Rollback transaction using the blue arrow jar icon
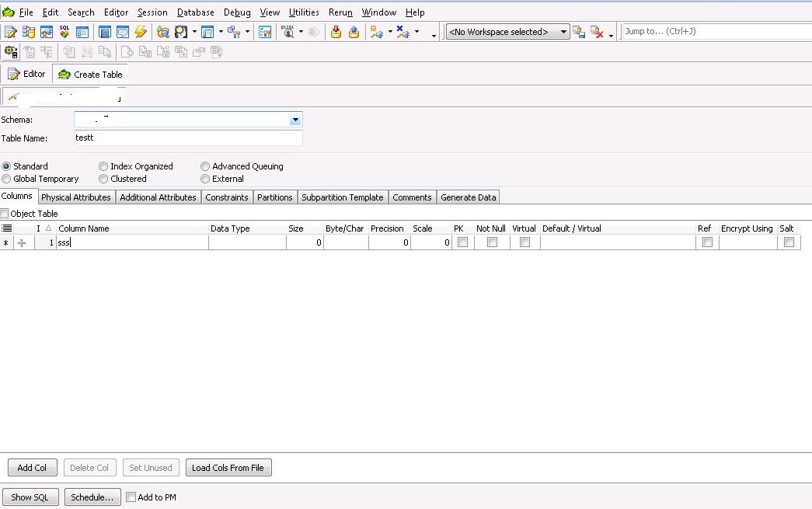The image size is (812, 509). (353, 31)
